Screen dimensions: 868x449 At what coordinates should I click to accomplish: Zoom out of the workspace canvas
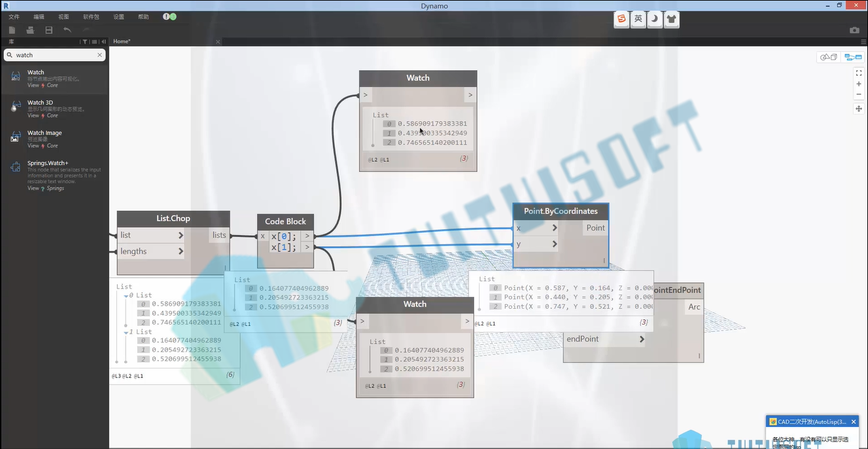tap(859, 94)
